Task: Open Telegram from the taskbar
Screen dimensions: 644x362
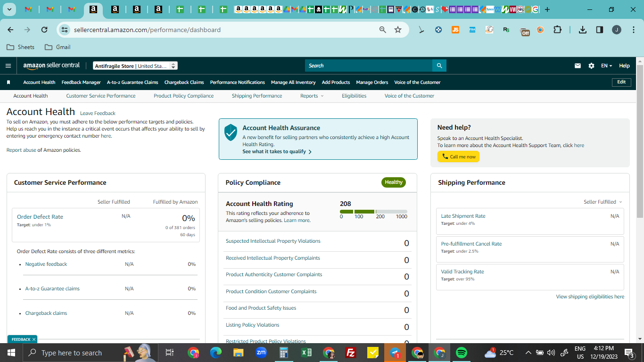Action: click(x=395, y=353)
